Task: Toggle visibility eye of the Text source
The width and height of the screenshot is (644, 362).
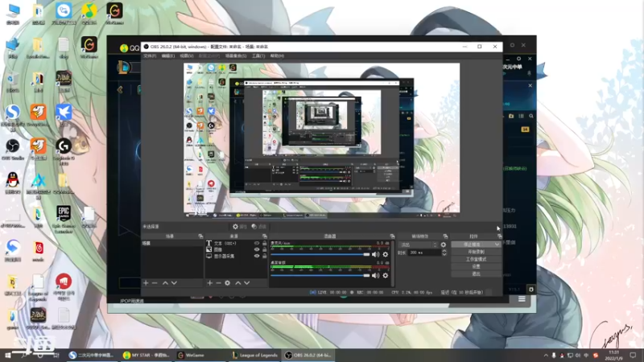Action: point(257,244)
